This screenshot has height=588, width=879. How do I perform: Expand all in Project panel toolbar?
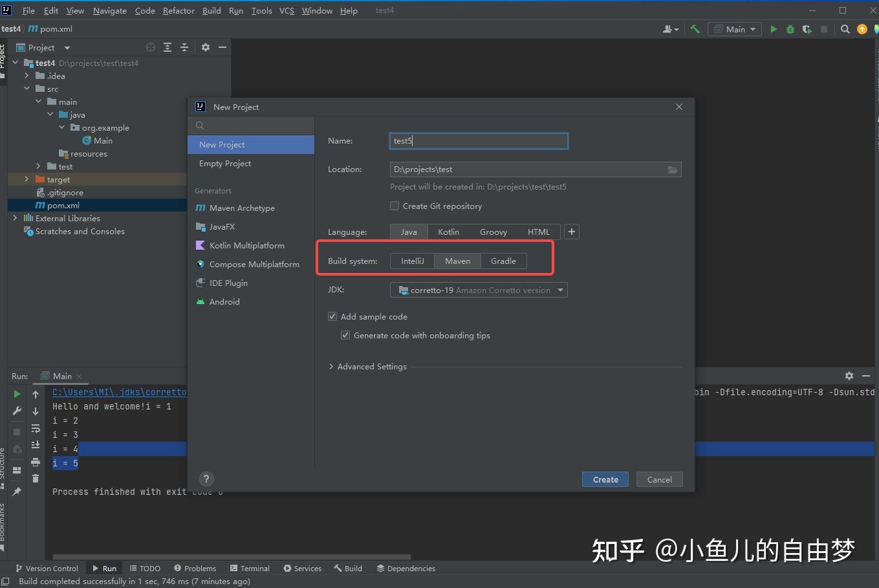(168, 47)
